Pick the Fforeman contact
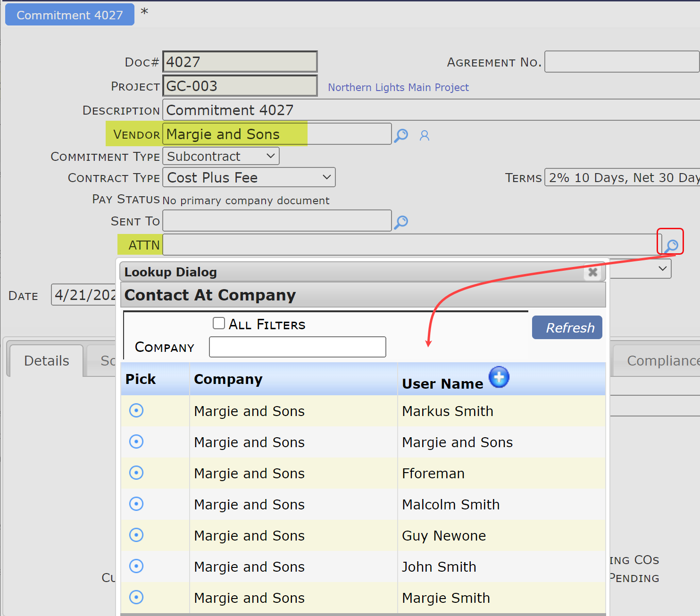This screenshot has height=616, width=700. pos(136,473)
